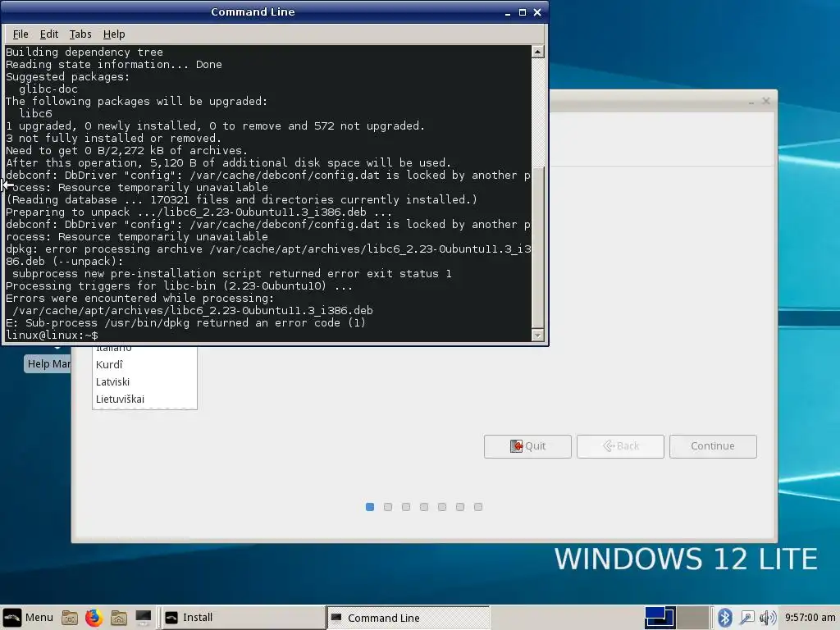Open the Bluetooth tray icon
The width and height of the screenshot is (840, 630).
tap(725, 618)
